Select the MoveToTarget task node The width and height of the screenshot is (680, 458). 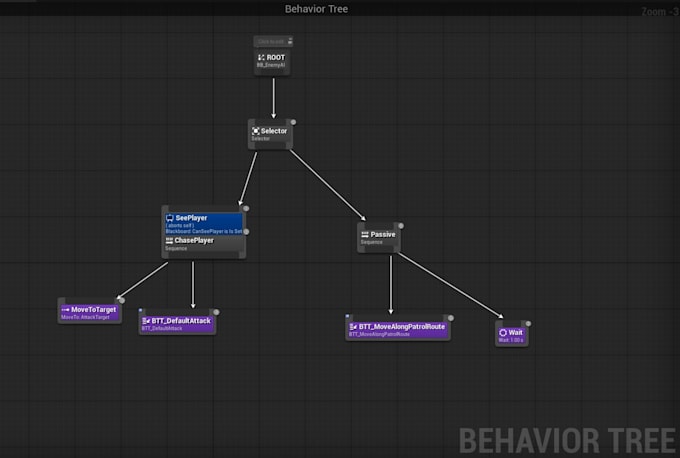coord(89,312)
